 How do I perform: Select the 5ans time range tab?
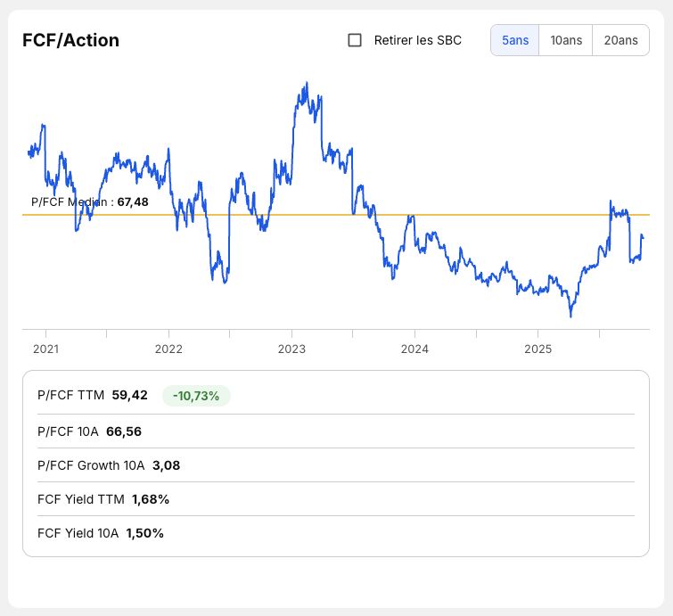pos(514,40)
